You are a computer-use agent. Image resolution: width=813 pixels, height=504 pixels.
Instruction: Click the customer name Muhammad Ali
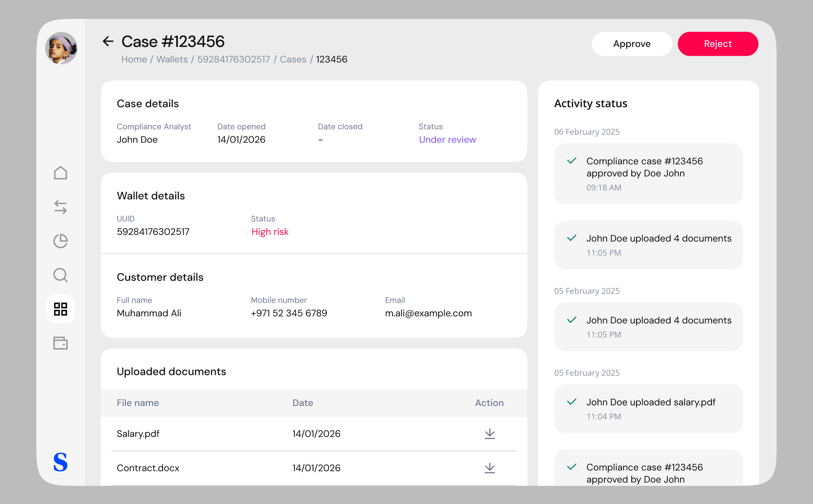(149, 313)
